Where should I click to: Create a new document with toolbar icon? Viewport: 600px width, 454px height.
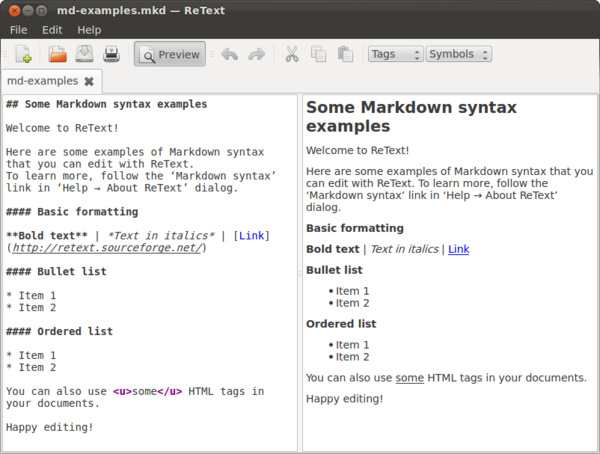point(23,54)
